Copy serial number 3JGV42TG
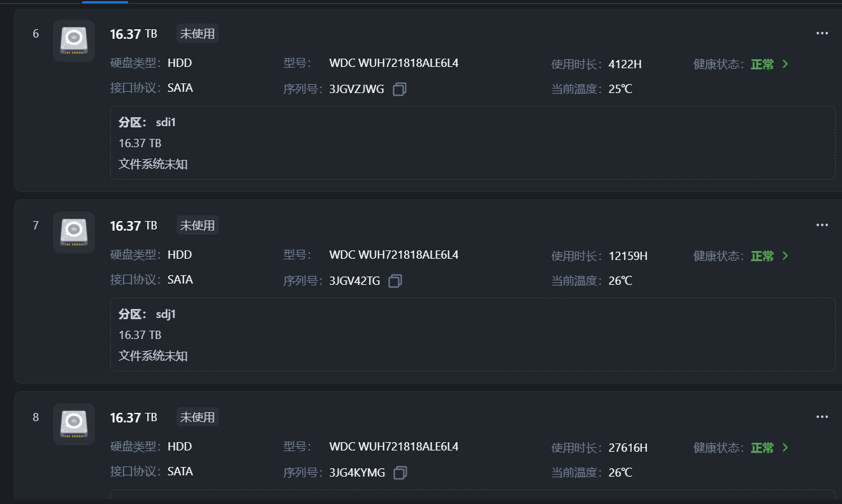The height and width of the screenshot is (504, 842). (x=395, y=281)
